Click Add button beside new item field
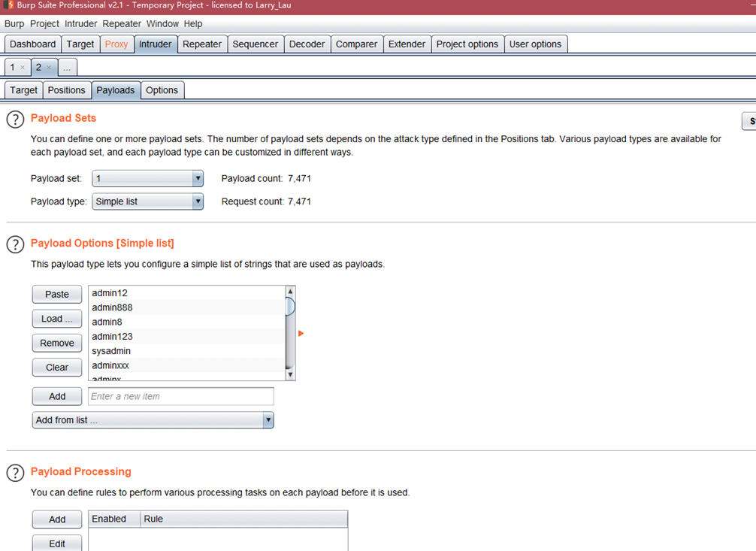756x551 pixels. click(x=57, y=397)
